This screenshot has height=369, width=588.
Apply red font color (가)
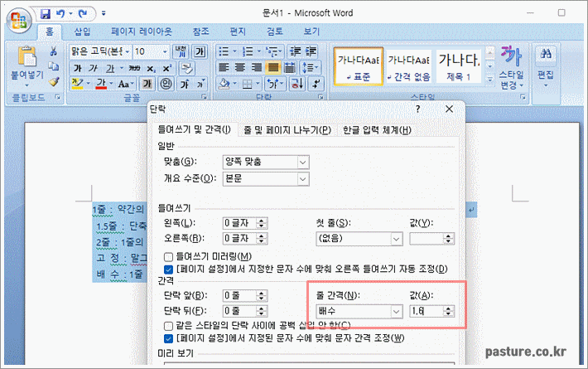(x=101, y=84)
